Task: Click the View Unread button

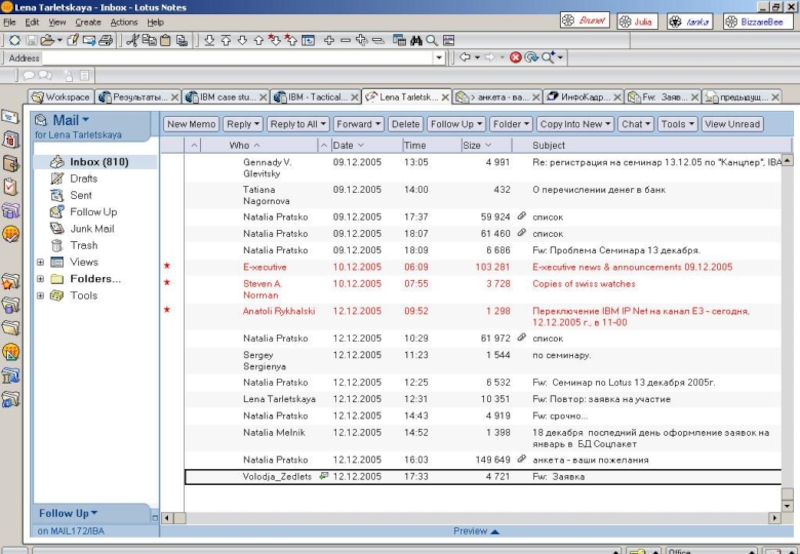Action: [733, 124]
